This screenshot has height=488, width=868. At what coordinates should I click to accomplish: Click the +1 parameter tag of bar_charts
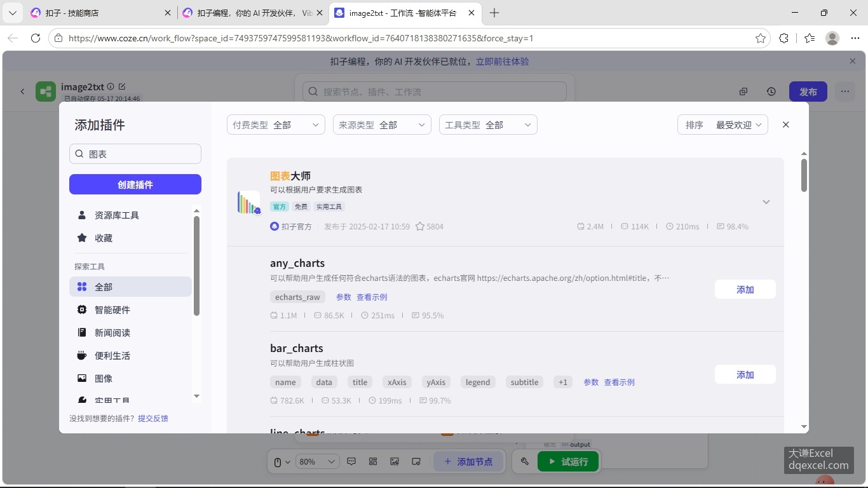pos(562,382)
